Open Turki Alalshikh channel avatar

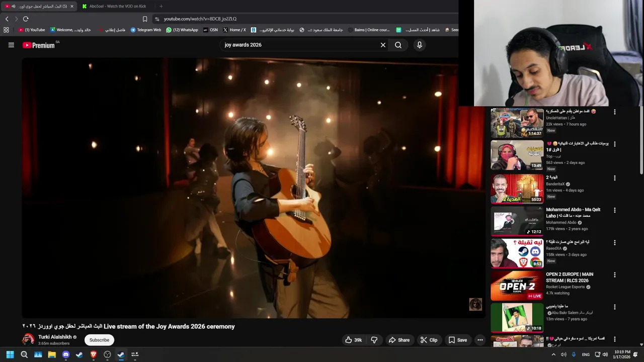(28, 339)
